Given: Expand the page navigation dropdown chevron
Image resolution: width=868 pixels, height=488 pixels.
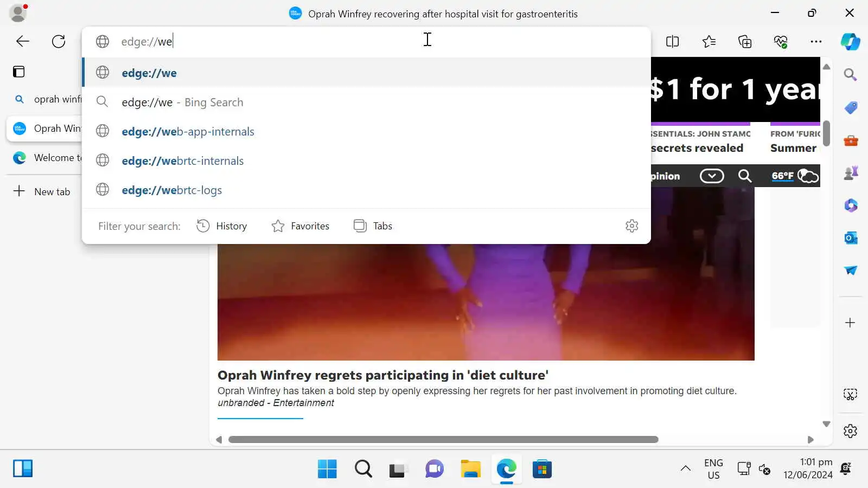Looking at the screenshot, I should coord(712,176).
